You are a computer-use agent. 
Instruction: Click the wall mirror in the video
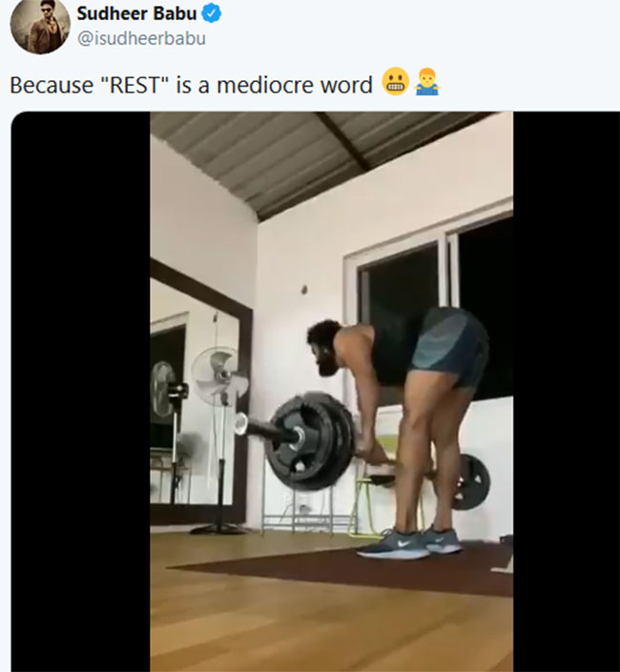point(200,392)
